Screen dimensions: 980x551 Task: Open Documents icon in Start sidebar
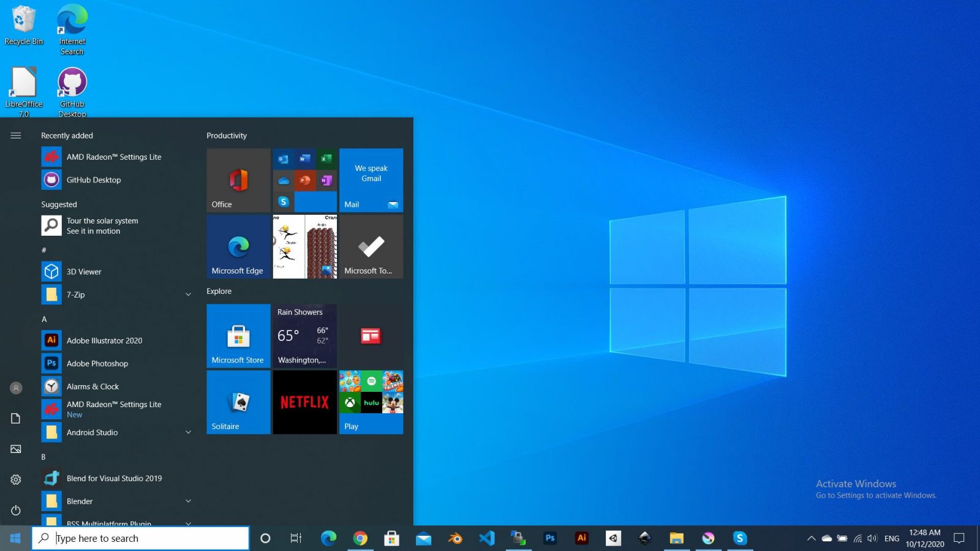pyautogui.click(x=16, y=418)
